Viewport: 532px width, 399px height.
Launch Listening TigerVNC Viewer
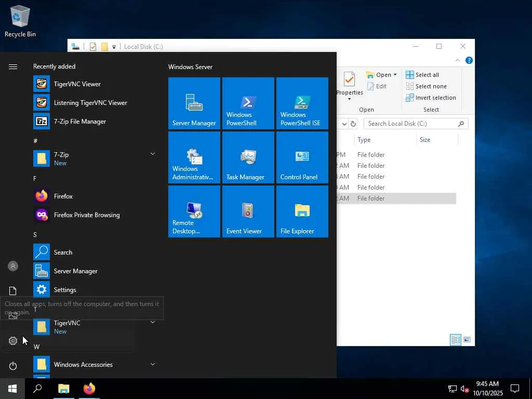95,102
